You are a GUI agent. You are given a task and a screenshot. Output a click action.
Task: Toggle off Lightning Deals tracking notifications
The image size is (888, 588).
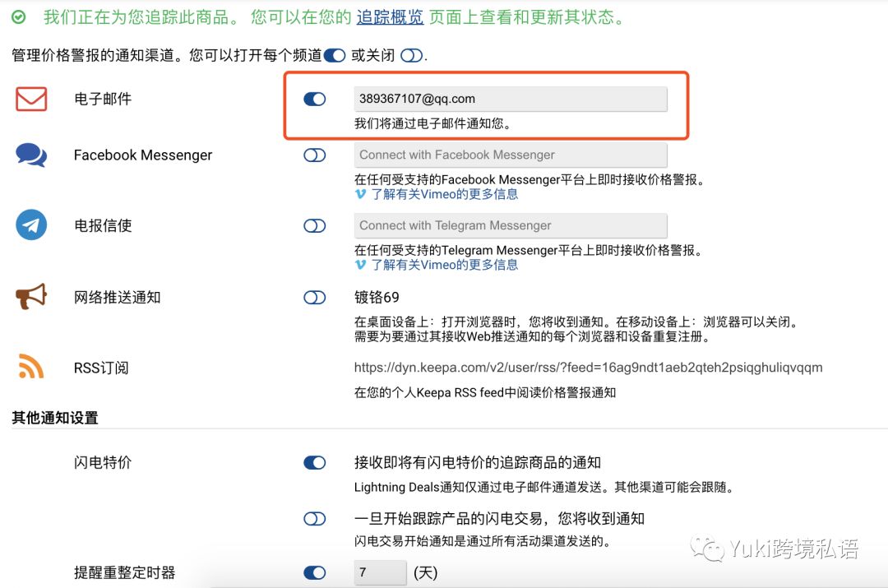tap(314, 462)
